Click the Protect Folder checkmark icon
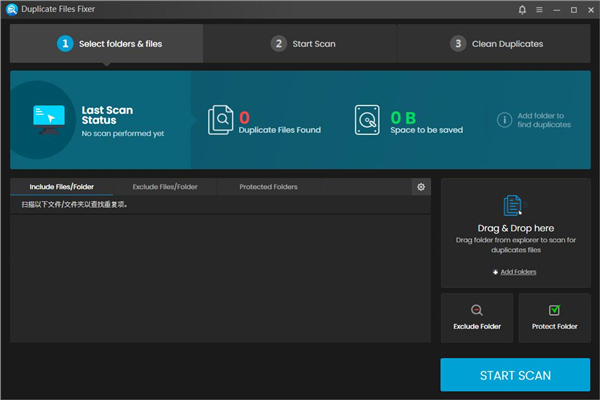The height and width of the screenshot is (400, 600). (x=554, y=310)
